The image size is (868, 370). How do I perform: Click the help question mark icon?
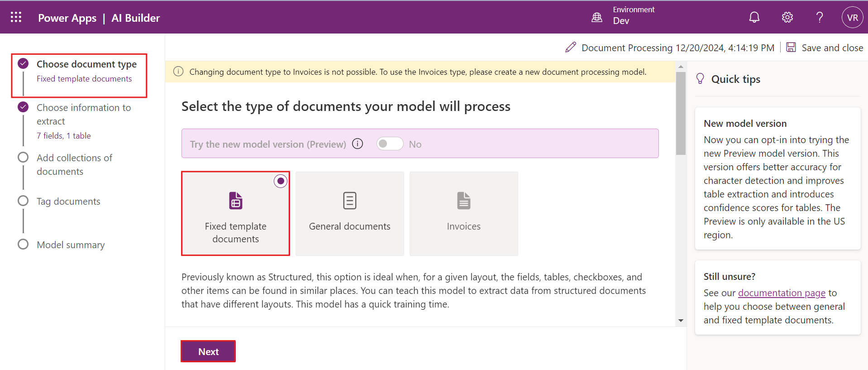[819, 17]
